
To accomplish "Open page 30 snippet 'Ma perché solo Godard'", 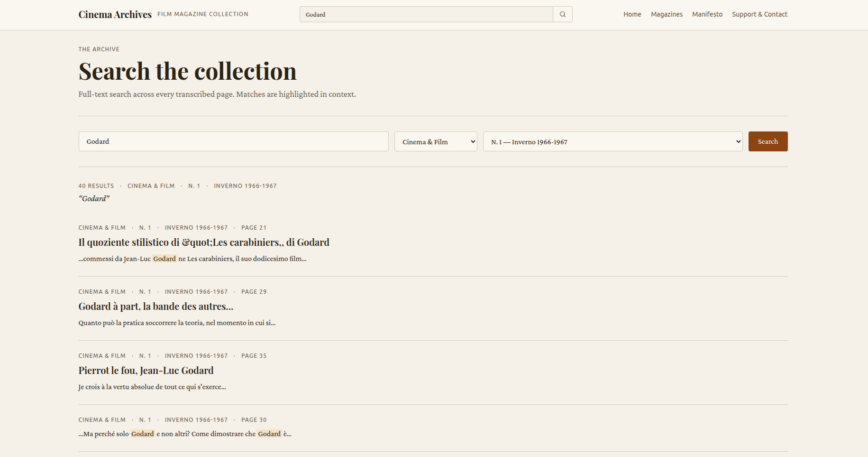I will pyautogui.click(x=185, y=434).
